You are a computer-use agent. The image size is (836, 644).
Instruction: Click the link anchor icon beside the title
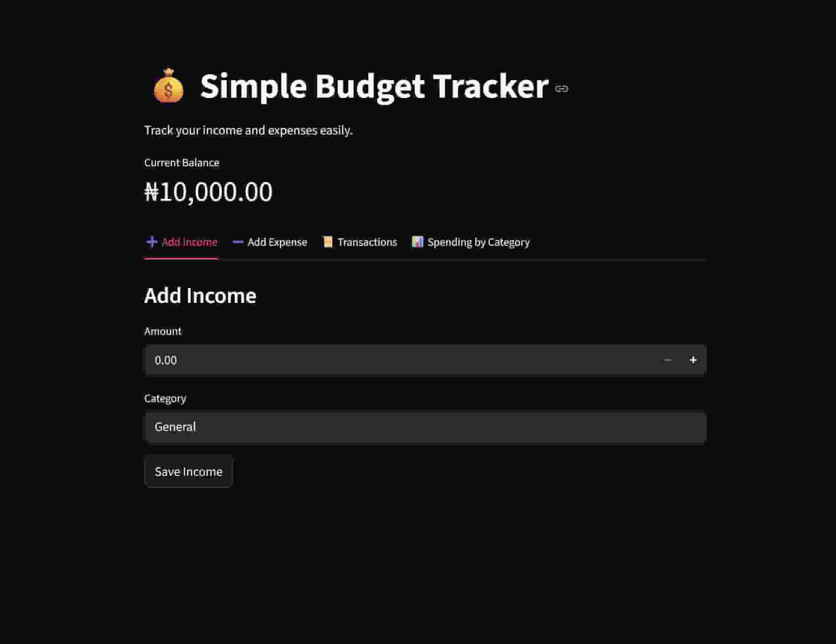[562, 89]
